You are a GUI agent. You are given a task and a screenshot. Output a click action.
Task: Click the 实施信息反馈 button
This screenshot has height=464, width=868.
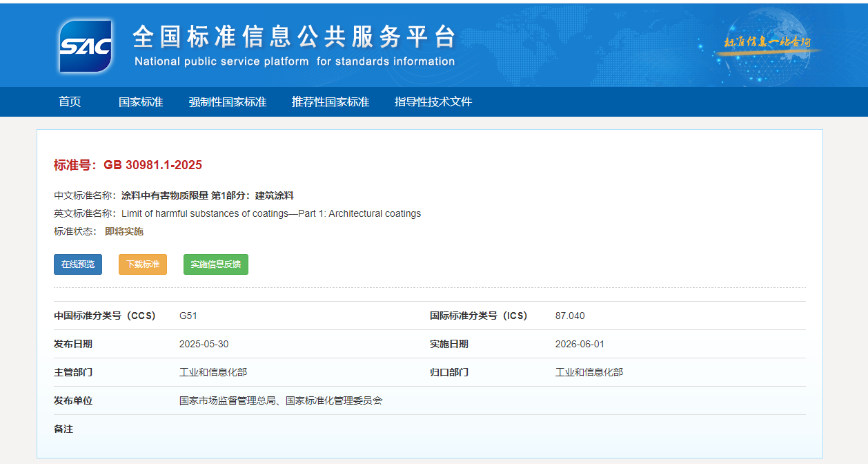pos(216,264)
